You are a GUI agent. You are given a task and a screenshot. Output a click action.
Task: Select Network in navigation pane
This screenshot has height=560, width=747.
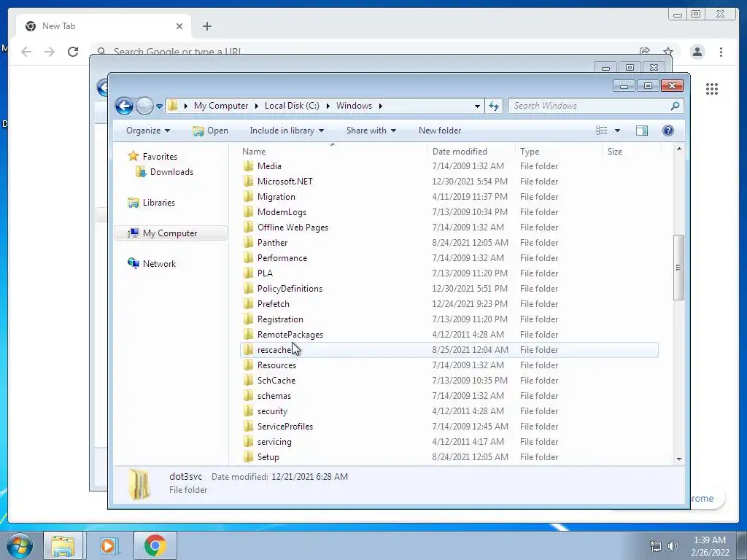159,264
